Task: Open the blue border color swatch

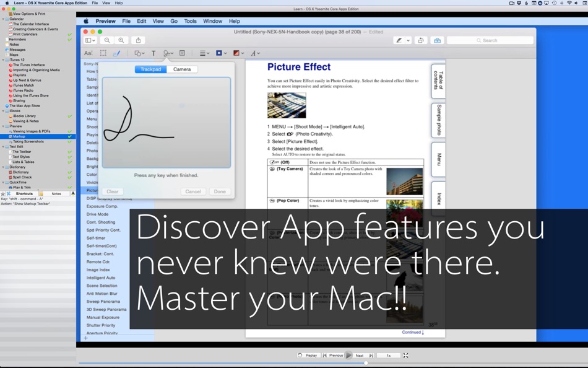Action: pos(221,53)
